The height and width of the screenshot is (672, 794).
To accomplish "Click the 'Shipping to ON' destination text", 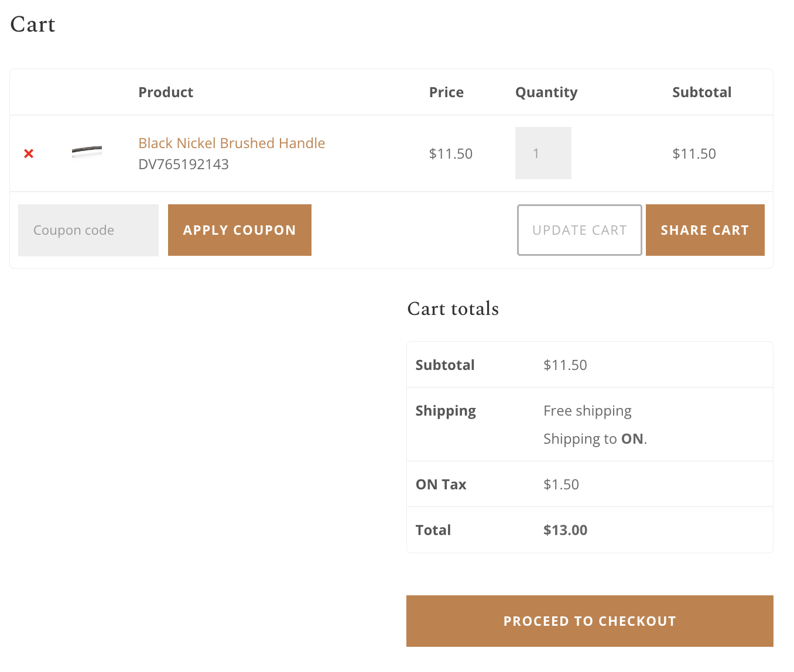I will pos(594,439).
